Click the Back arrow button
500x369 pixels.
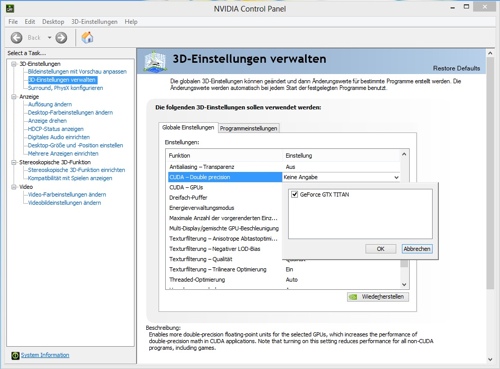pyautogui.click(x=16, y=38)
